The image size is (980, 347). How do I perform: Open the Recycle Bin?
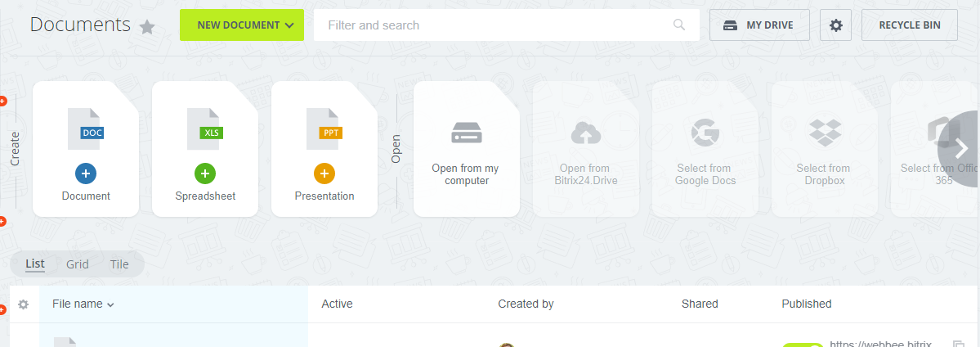(910, 25)
